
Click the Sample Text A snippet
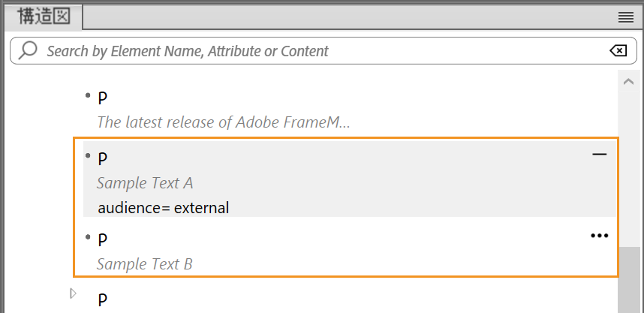click(x=145, y=183)
